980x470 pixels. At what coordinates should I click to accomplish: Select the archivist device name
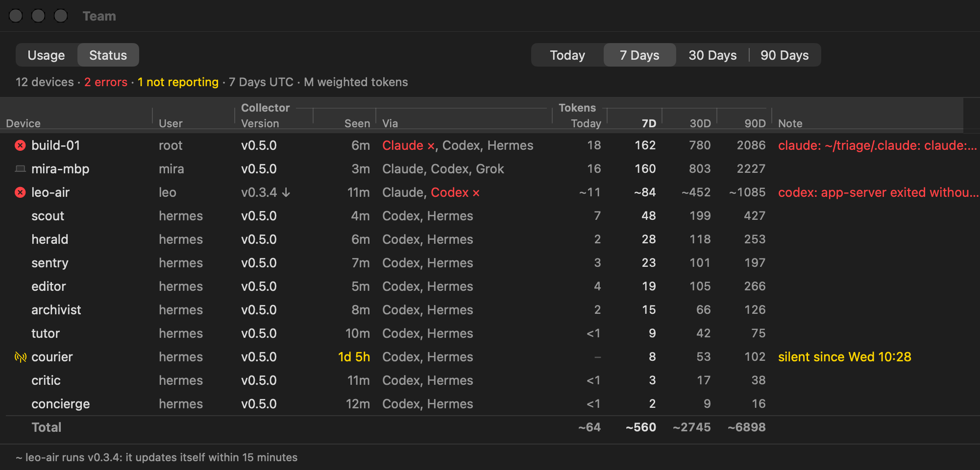point(56,310)
